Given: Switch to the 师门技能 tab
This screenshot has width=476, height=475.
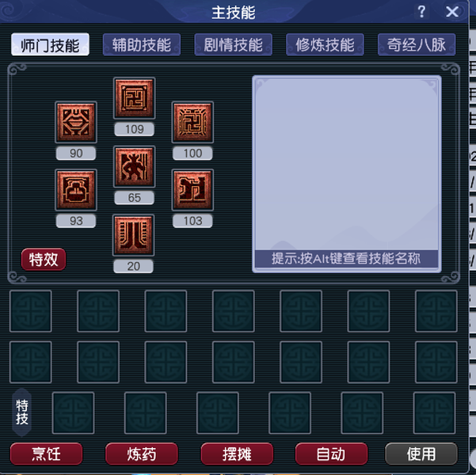Looking at the screenshot, I should (50, 44).
